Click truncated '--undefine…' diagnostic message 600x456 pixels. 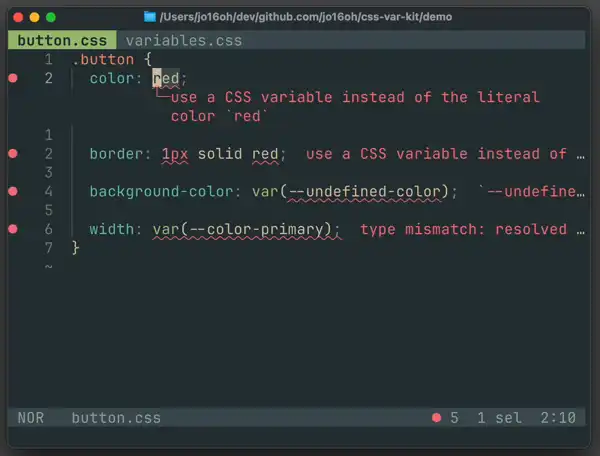pos(532,191)
